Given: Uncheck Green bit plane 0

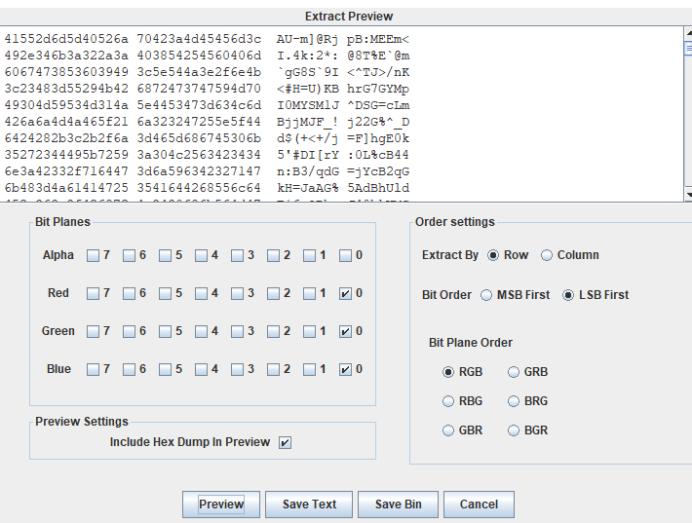Looking at the screenshot, I should click(345, 331).
